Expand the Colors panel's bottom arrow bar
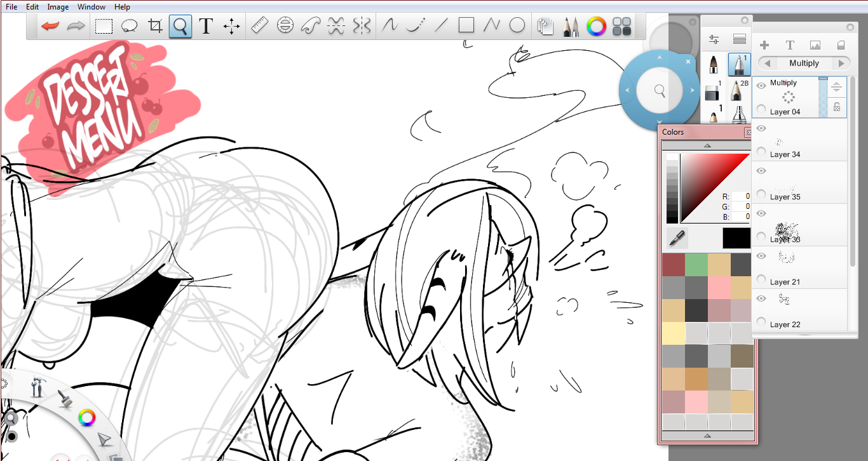Viewport: 868px width, 461px height. pyautogui.click(x=707, y=436)
